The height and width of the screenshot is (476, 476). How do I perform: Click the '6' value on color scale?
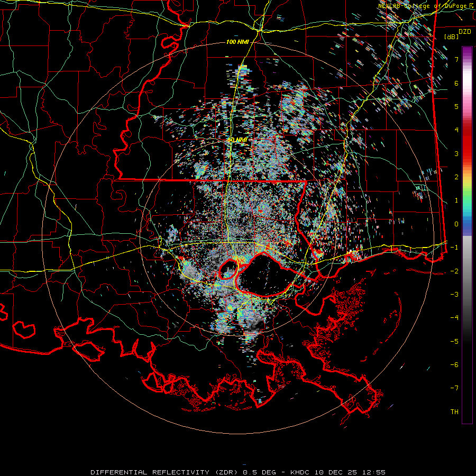[x=456, y=83]
